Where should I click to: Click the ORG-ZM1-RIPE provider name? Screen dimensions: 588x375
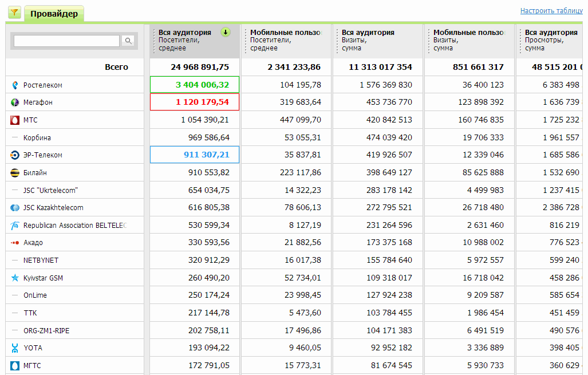(x=46, y=331)
